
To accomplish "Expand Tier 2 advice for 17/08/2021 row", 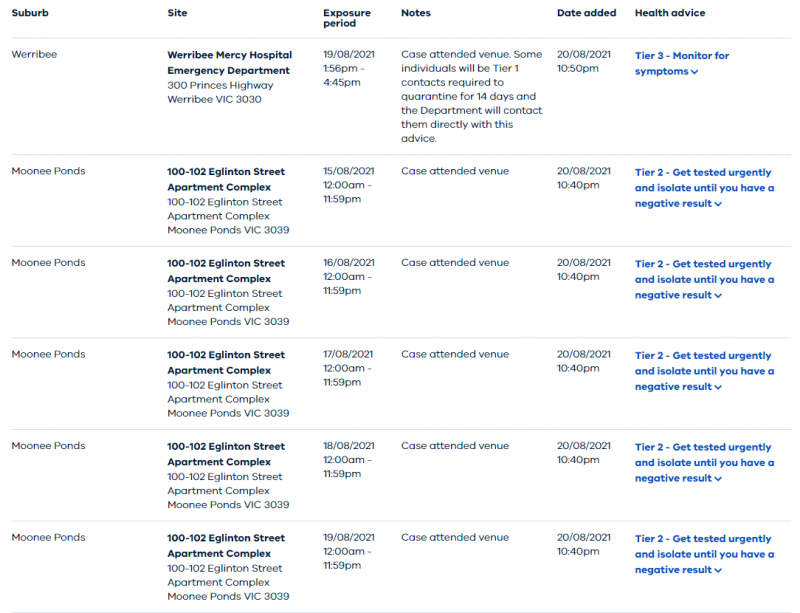I will pos(704,371).
